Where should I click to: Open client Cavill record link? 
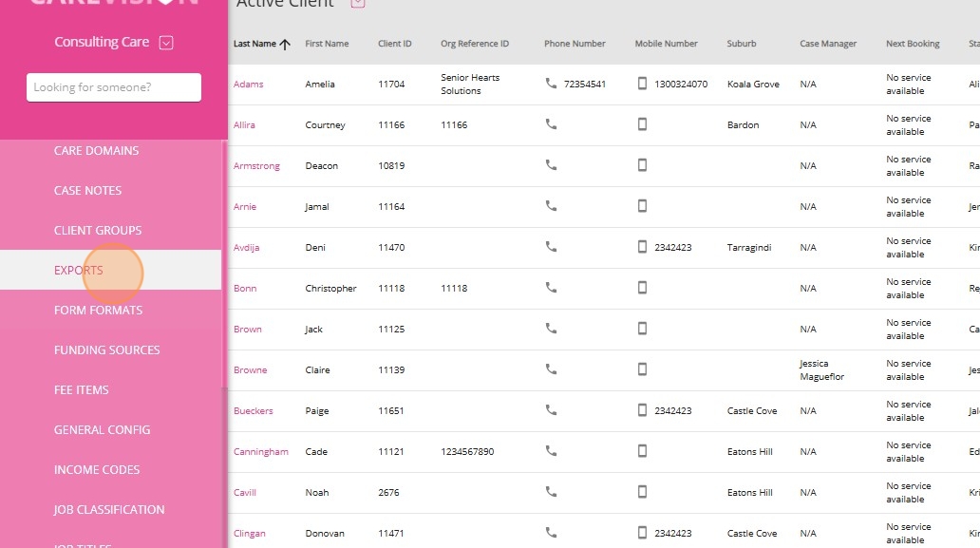(244, 492)
